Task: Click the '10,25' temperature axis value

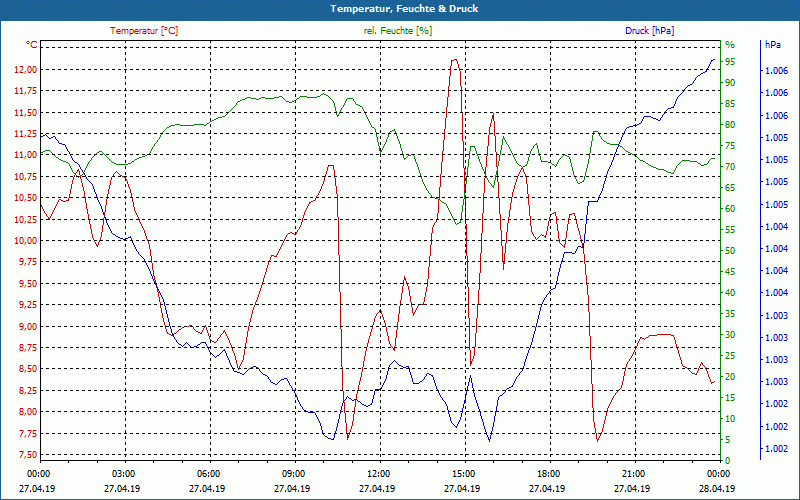Action: [x=26, y=219]
